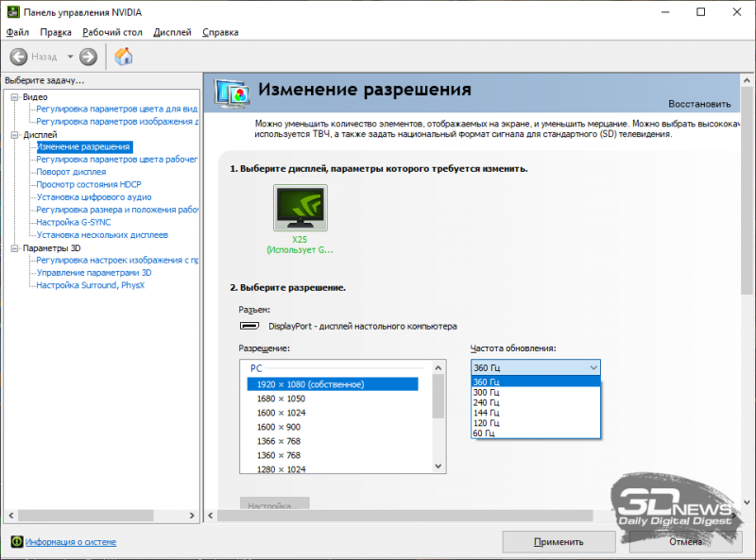Select the X25 monitor display icon

pyautogui.click(x=300, y=208)
